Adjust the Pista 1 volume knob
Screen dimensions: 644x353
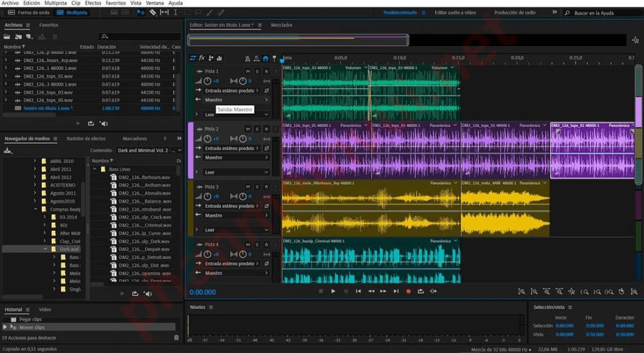(x=207, y=81)
